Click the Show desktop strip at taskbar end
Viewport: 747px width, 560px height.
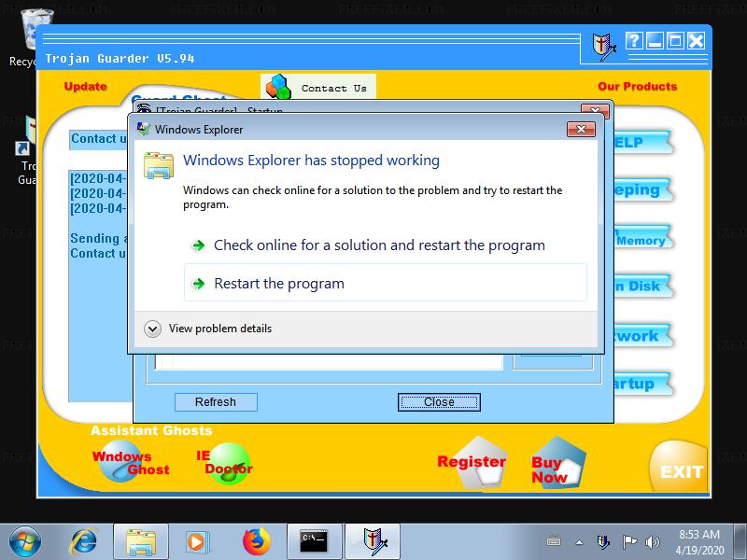coord(740,541)
